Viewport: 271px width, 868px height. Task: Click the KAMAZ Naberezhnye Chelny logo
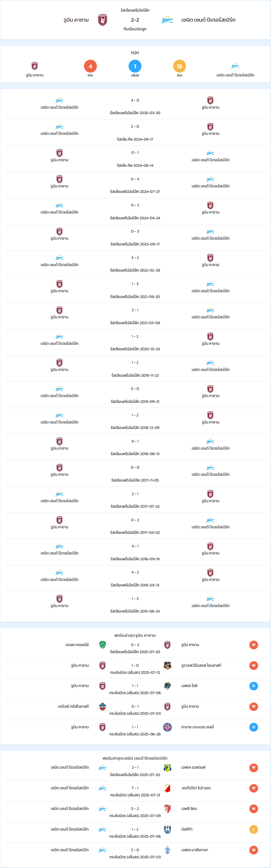coord(167,727)
